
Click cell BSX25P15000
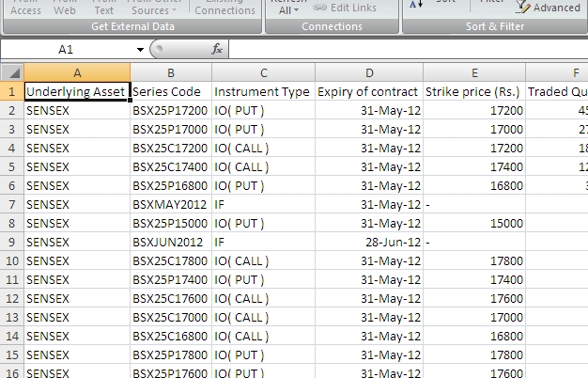[171, 223]
